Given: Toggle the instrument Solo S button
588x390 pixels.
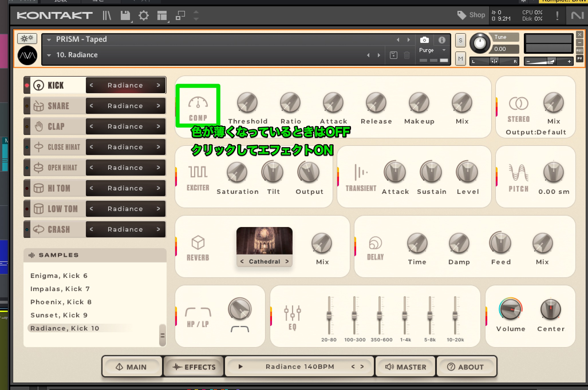Looking at the screenshot, I should (460, 40).
